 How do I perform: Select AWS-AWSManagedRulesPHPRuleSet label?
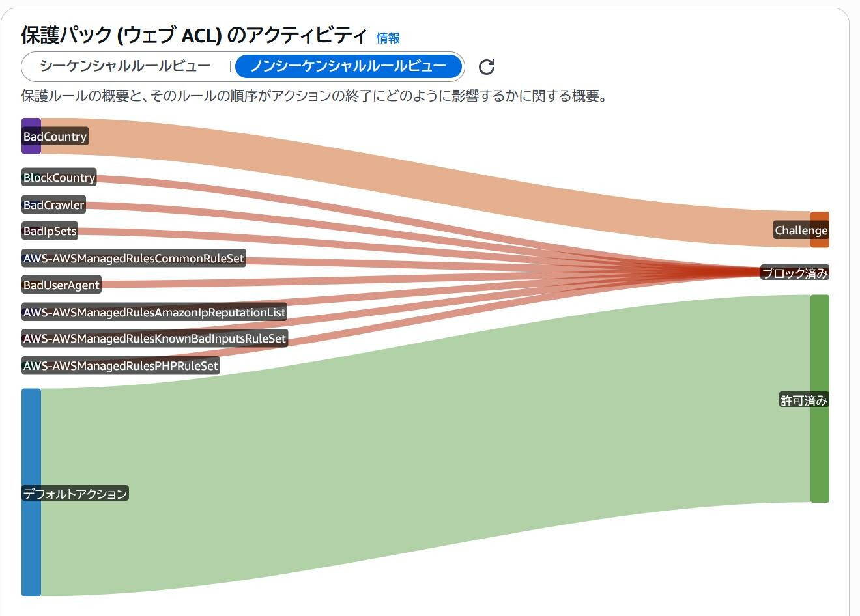coord(121,366)
